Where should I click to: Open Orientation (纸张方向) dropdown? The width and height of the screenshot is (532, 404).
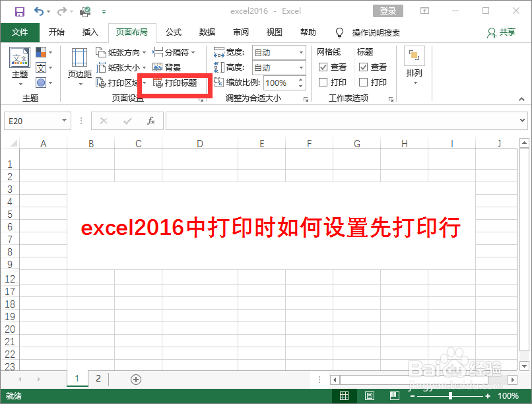(121, 52)
